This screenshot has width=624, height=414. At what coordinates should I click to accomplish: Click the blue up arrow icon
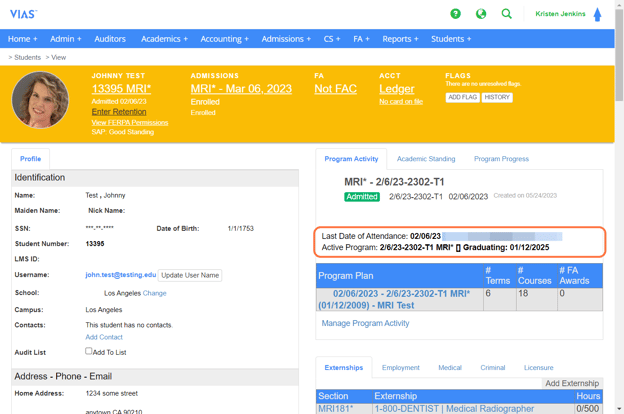pos(598,14)
